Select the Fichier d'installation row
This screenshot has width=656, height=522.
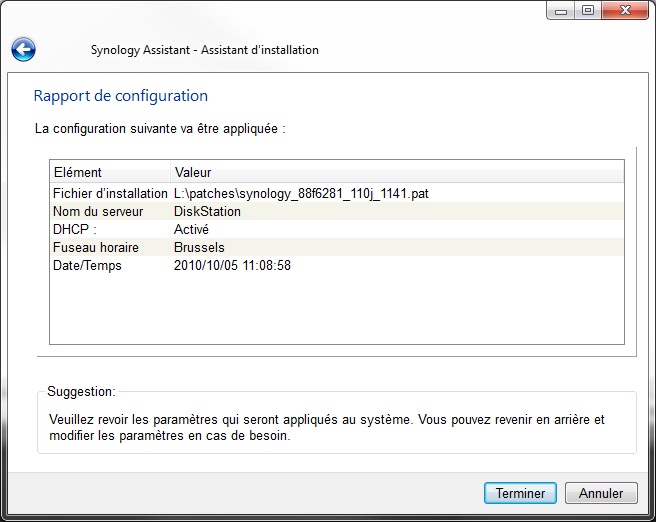pyautogui.click(x=337, y=193)
